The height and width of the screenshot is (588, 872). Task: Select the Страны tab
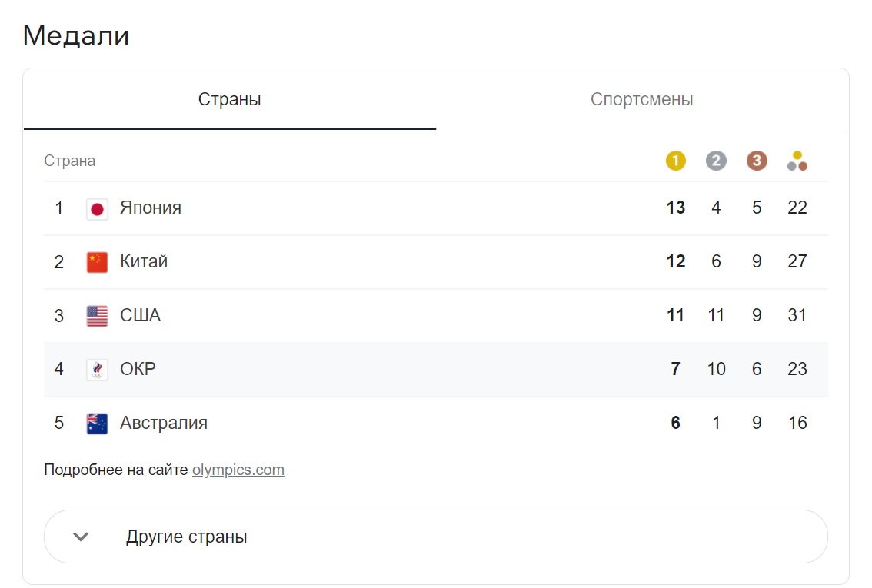point(229,100)
